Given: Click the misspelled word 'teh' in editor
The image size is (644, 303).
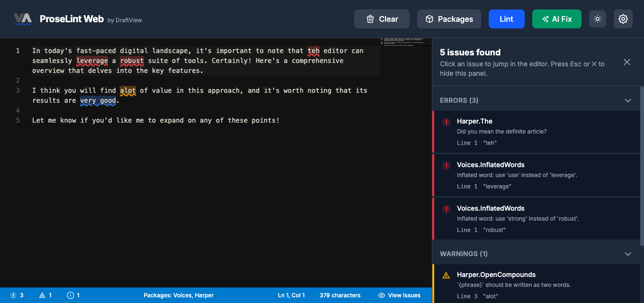Looking at the screenshot, I should click(313, 51).
